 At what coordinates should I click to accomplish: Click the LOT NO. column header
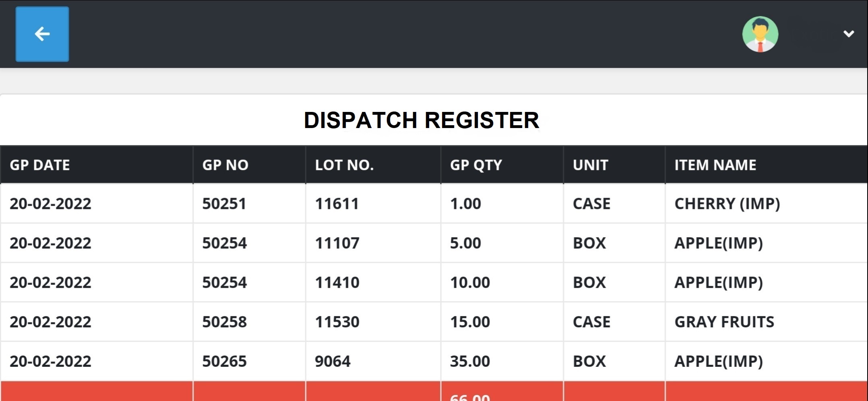tap(344, 165)
